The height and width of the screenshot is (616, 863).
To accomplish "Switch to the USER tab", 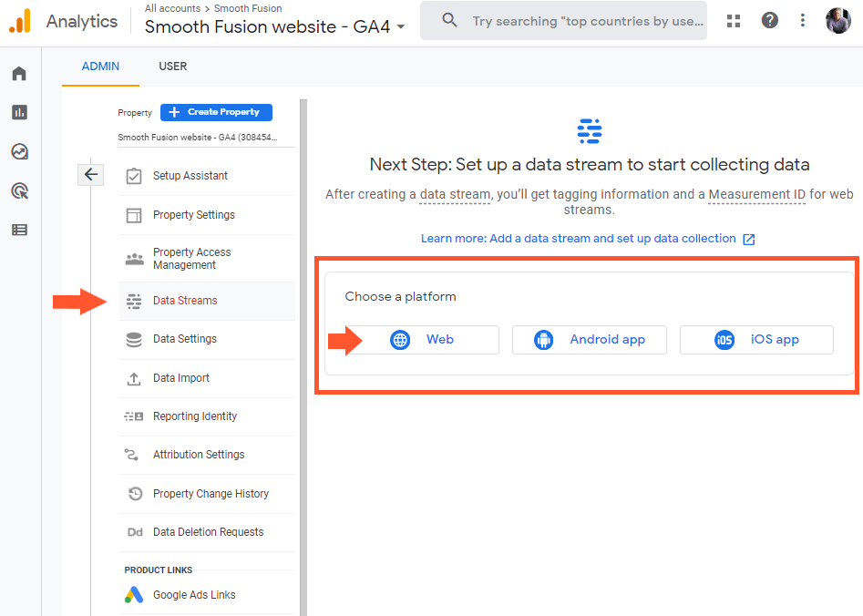I will (x=173, y=66).
